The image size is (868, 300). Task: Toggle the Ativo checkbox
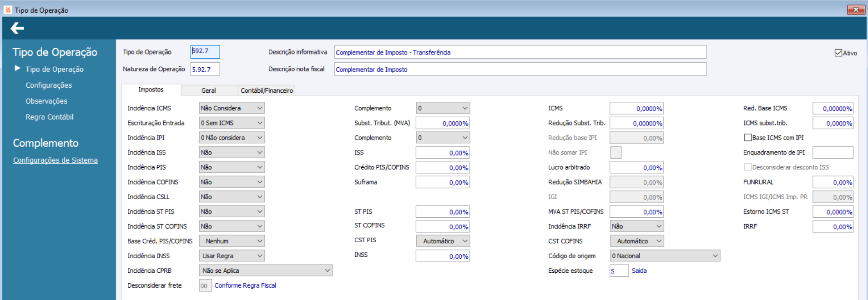point(838,53)
